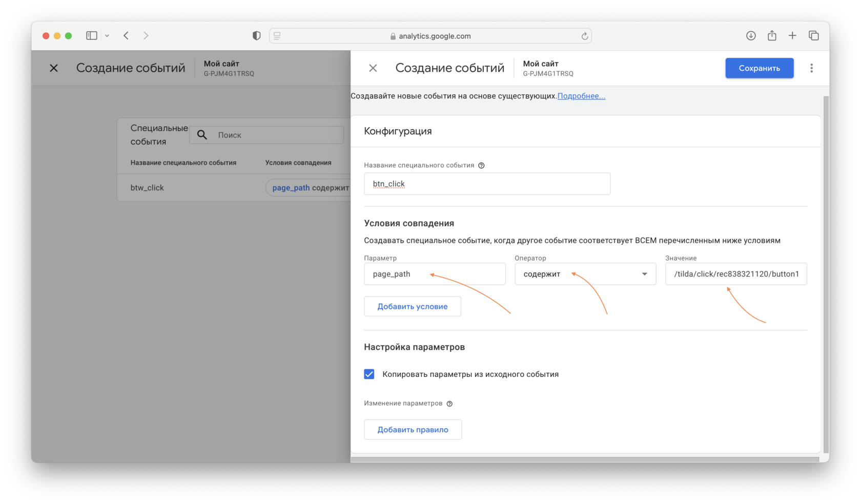Viewport: 861px width, 504px height.
Task: Open a new tab with plus icon
Action: [x=792, y=36]
